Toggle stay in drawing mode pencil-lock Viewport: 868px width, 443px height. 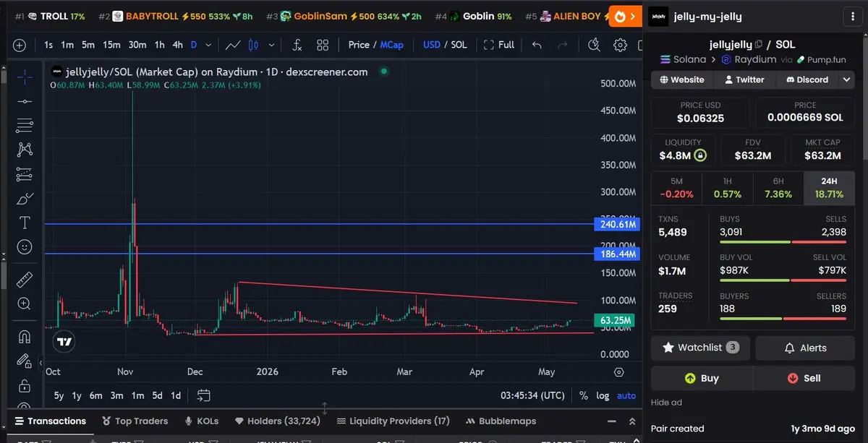click(25, 361)
